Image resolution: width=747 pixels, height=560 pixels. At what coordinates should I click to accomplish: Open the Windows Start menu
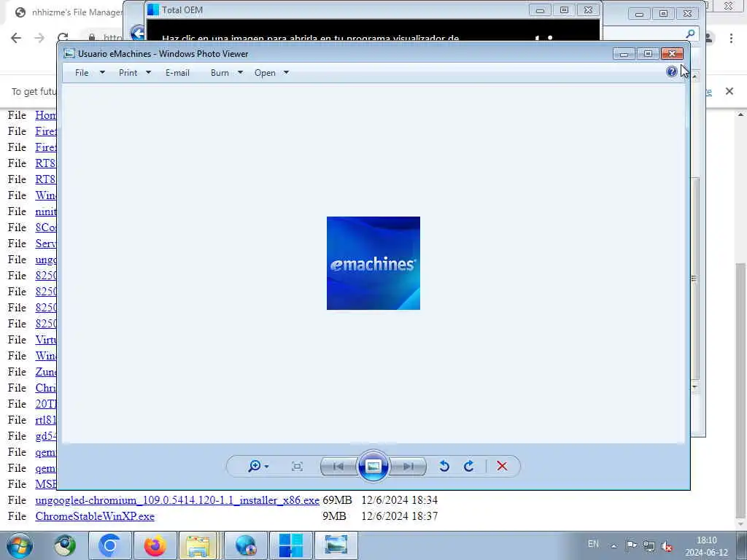pos(20,545)
